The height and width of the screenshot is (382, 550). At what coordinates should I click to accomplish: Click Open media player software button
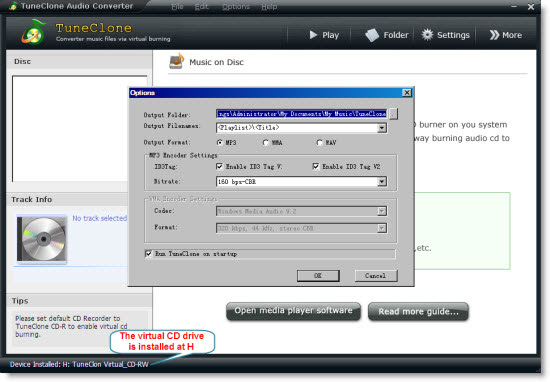click(293, 311)
